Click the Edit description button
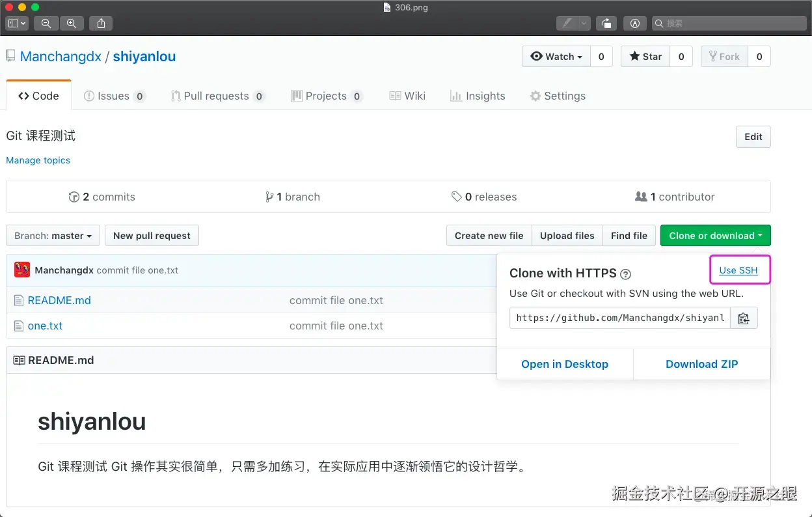Screen dimensions: 812x517 [x=753, y=137]
